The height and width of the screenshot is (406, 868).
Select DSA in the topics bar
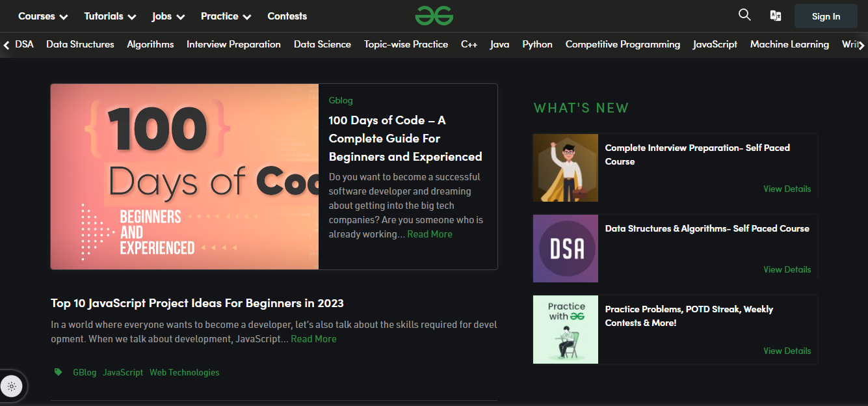(x=24, y=44)
